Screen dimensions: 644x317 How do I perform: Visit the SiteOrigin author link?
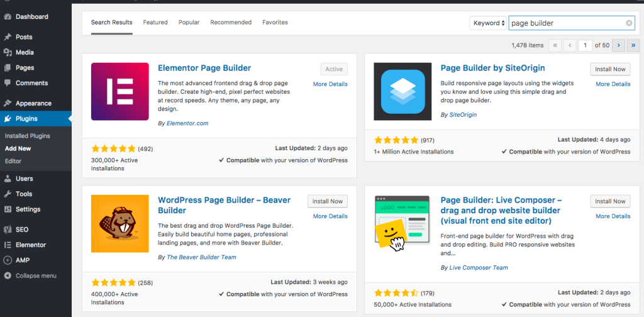pyautogui.click(x=464, y=115)
